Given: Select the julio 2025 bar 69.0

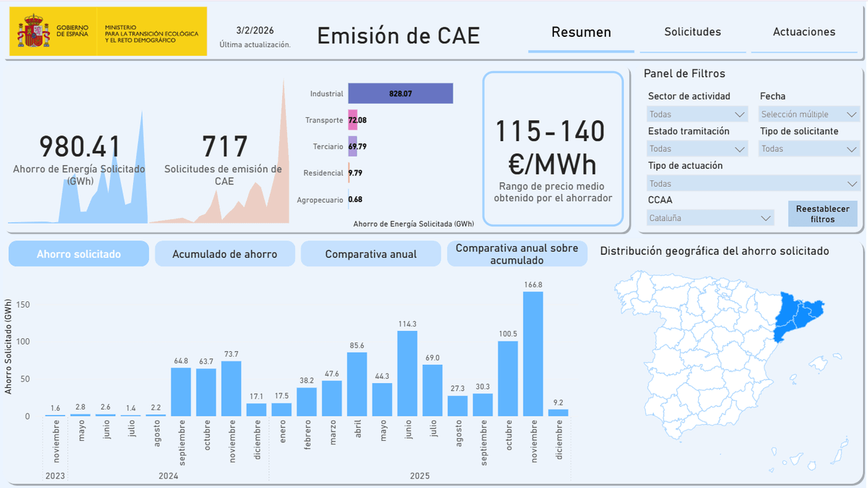Looking at the screenshot, I should pyautogui.click(x=433, y=390).
